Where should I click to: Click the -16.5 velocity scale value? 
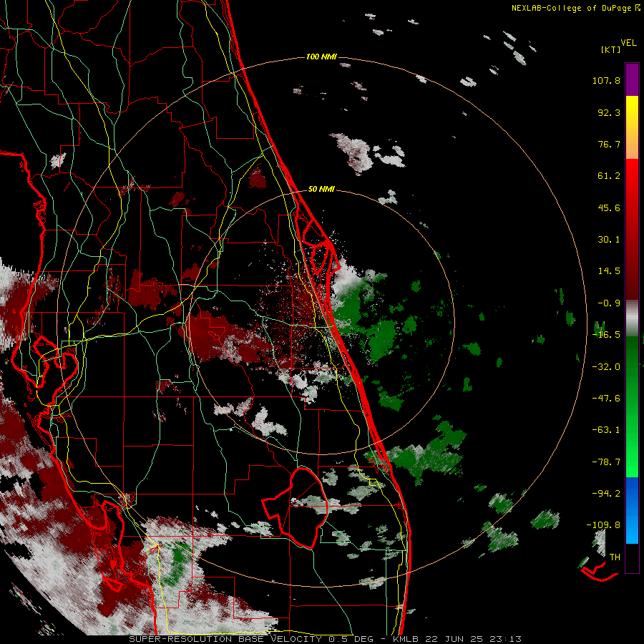point(606,335)
